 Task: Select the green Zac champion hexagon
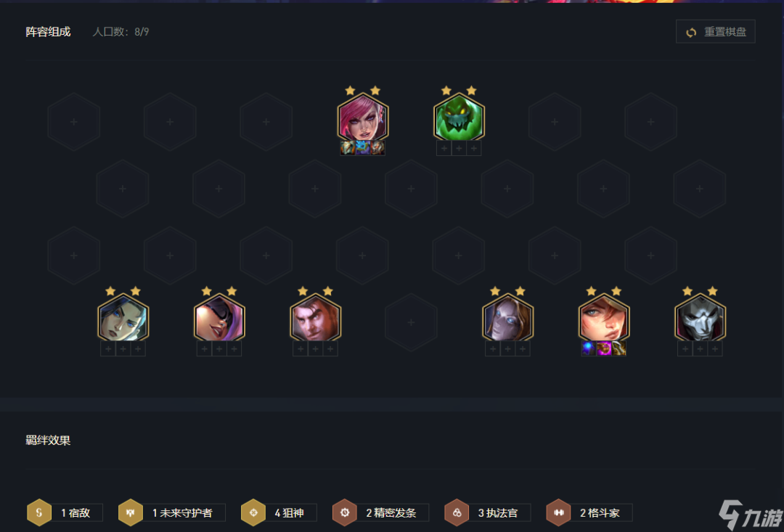(459, 118)
